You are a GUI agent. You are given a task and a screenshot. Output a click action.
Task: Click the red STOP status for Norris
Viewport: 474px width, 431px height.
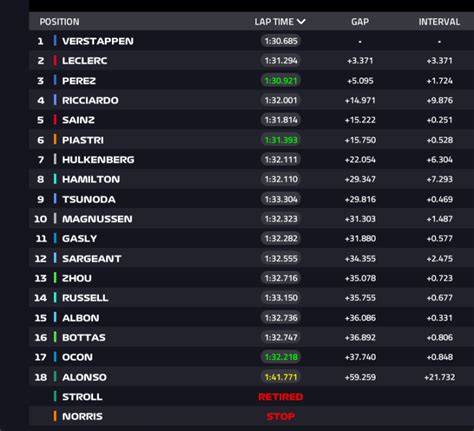point(281,416)
